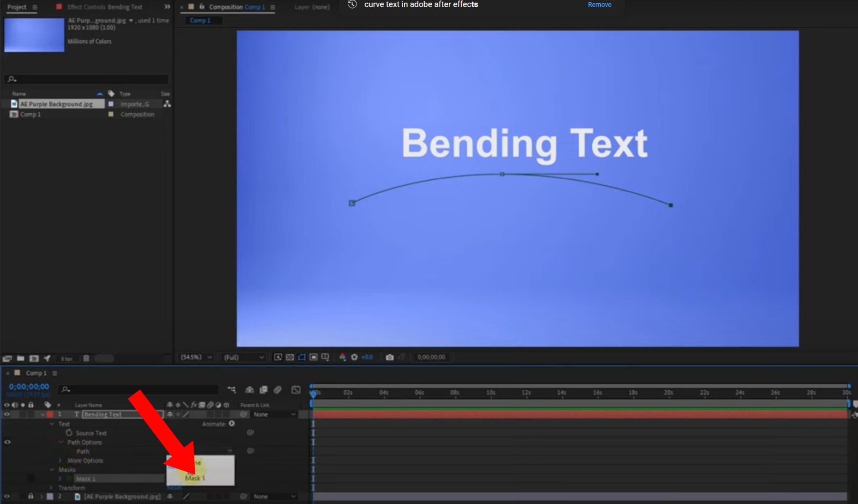Switch to Effect Controls Bending Text tab
The image size is (858, 504).
coord(105,7)
